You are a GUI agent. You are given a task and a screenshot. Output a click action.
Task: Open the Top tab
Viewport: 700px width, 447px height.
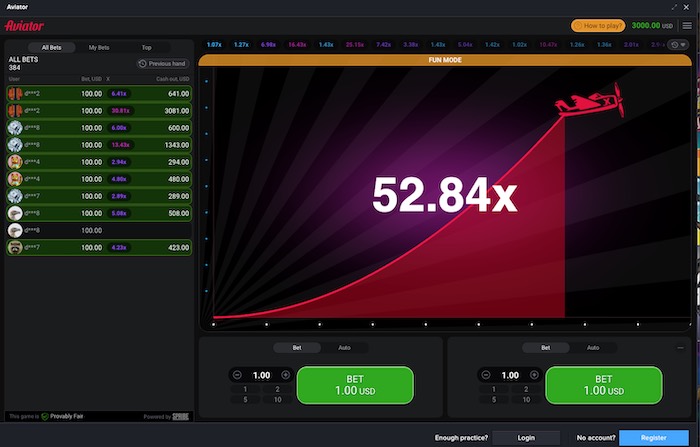coord(146,47)
